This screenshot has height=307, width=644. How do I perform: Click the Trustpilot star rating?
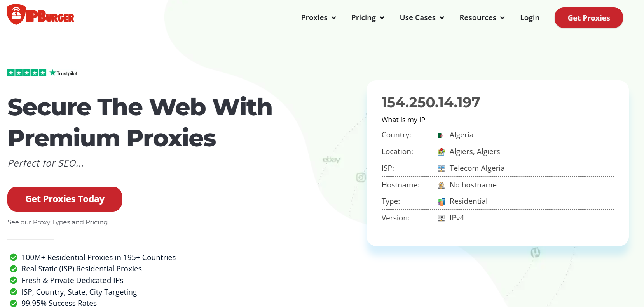pos(27,73)
